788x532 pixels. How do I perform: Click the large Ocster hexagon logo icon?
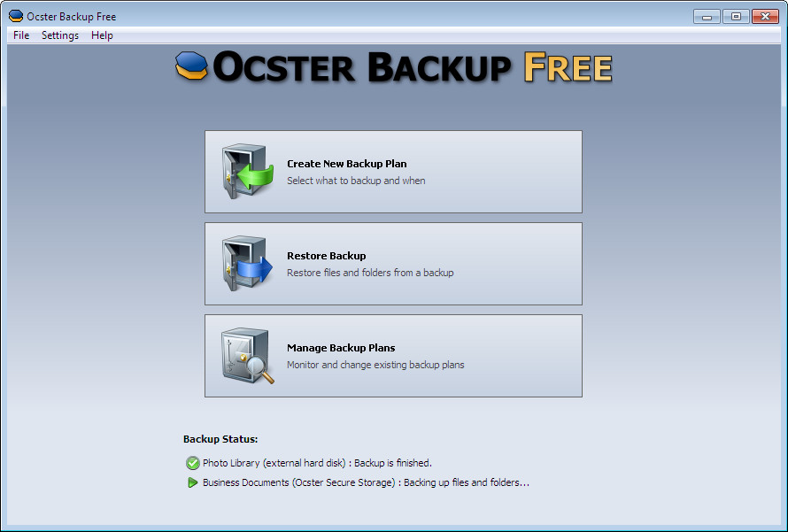(x=191, y=66)
